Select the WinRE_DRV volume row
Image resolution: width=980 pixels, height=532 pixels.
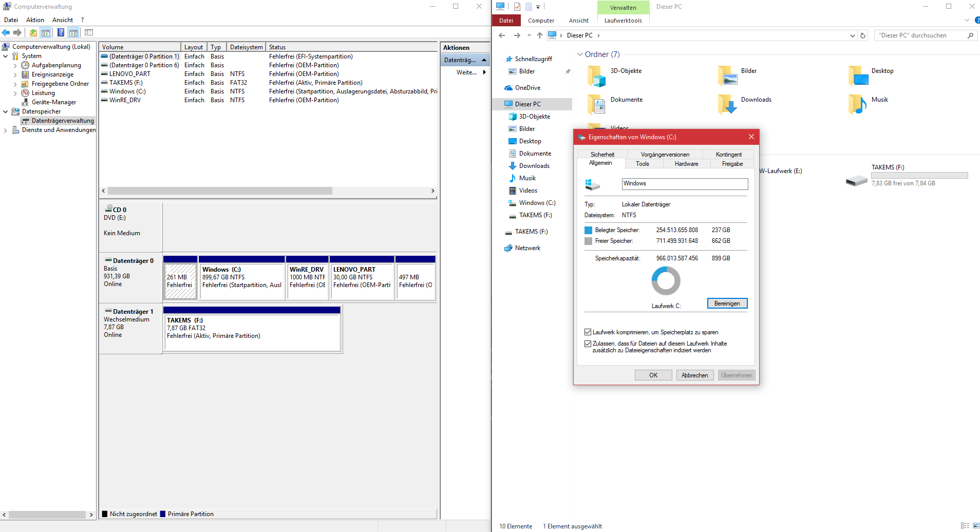(269, 100)
